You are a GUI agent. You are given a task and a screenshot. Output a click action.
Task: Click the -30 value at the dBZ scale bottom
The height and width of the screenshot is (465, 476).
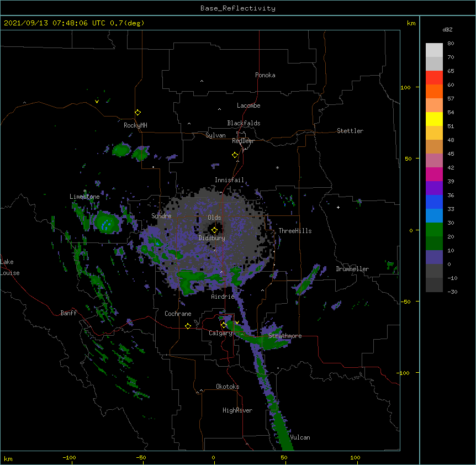452,292
